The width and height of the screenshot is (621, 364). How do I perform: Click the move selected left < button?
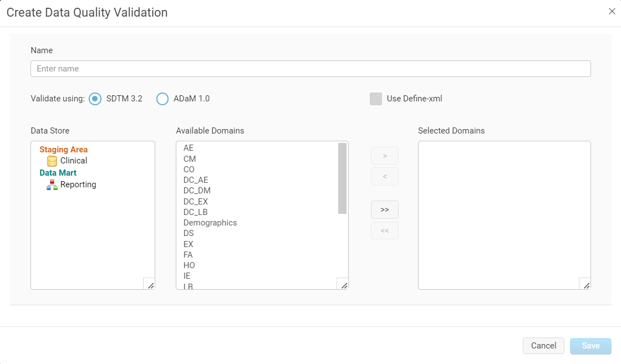[385, 177]
